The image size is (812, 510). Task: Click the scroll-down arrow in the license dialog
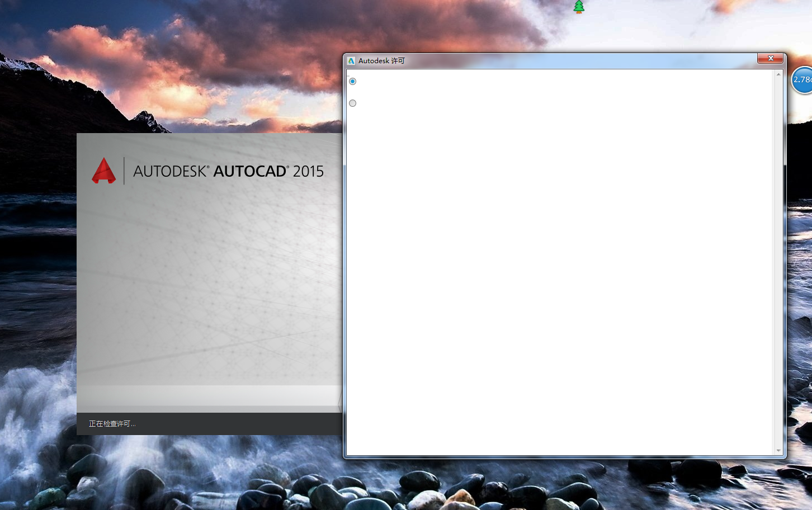pyautogui.click(x=778, y=450)
